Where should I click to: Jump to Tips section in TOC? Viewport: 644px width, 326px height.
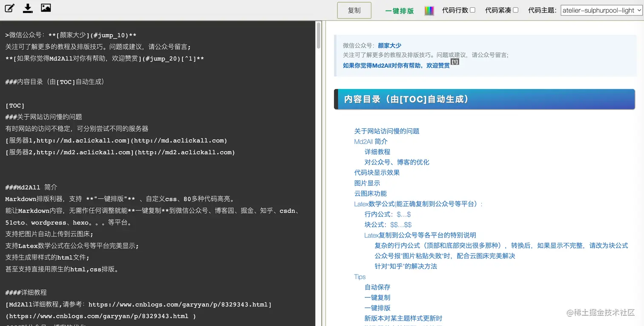(360, 277)
